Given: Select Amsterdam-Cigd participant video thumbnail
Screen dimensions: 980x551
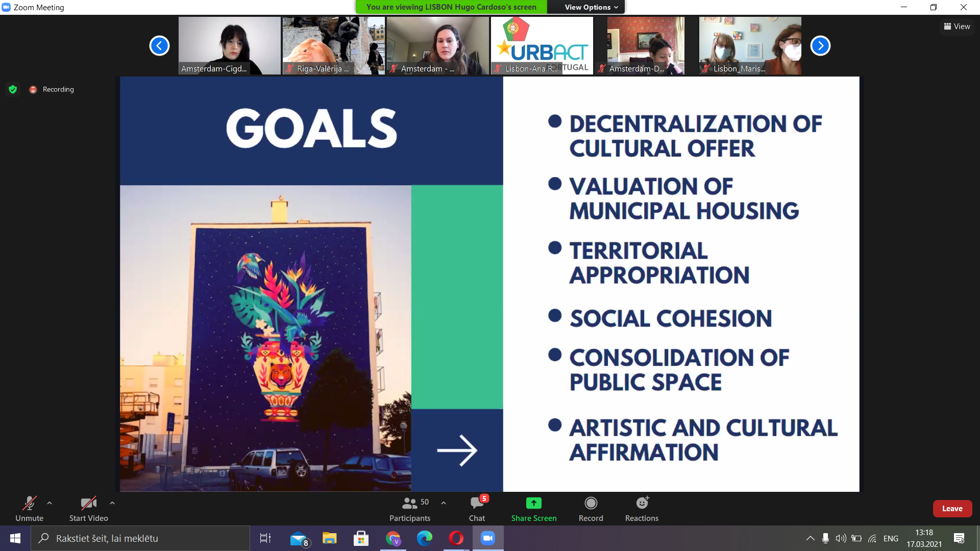Looking at the screenshot, I should 229,45.
